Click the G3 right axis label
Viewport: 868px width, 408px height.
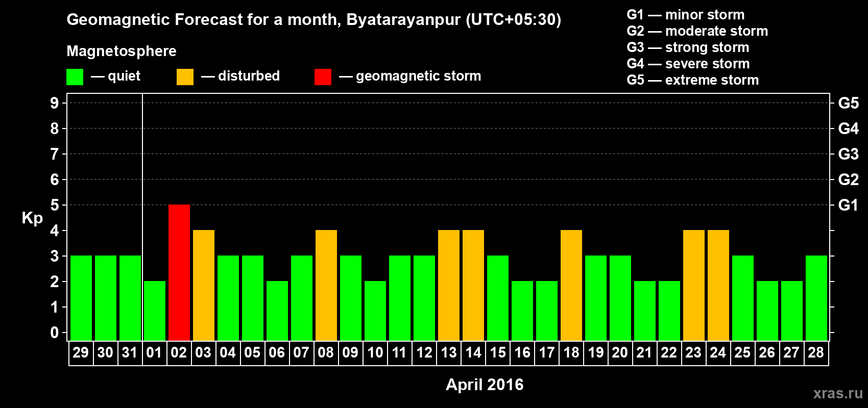coord(849,154)
